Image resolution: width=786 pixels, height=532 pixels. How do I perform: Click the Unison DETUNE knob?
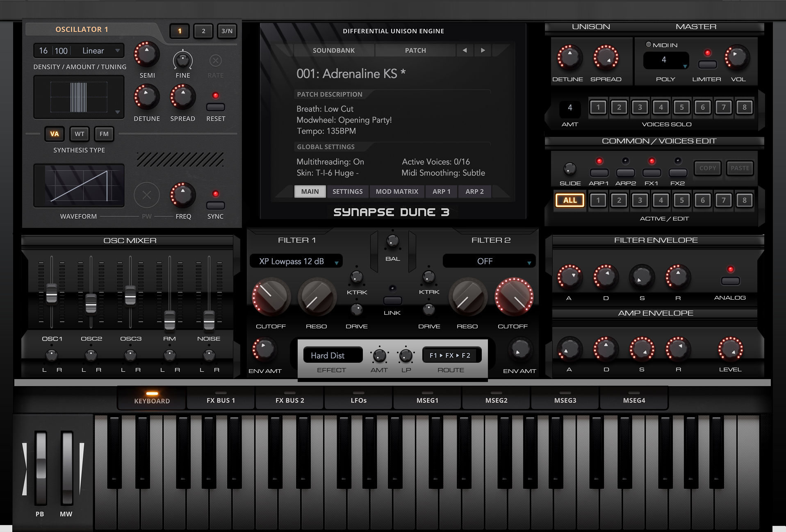tap(570, 57)
